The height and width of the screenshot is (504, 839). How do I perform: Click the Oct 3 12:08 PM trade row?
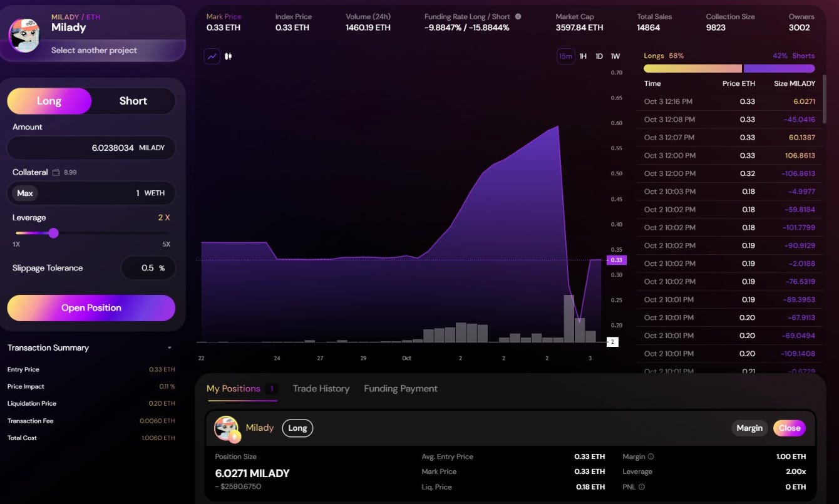[x=729, y=120]
